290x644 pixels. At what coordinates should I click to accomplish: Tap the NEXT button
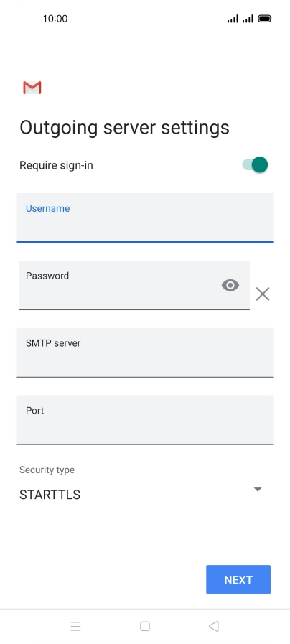238,579
